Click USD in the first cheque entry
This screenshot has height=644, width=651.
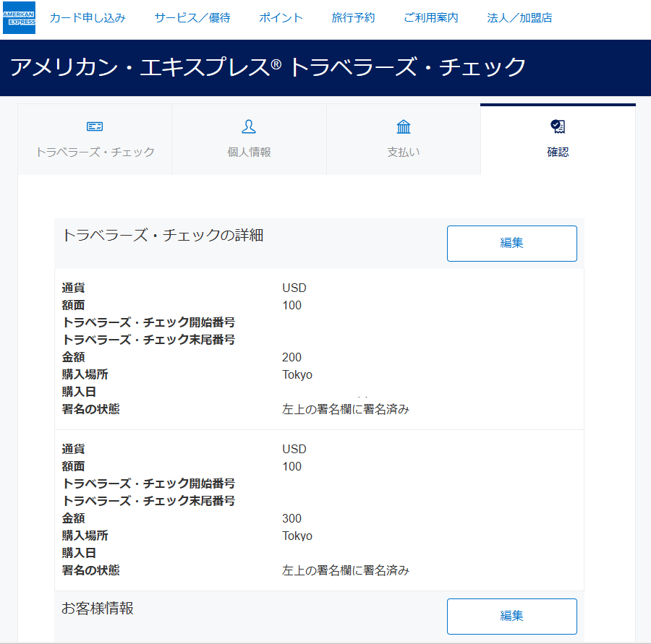294,288
